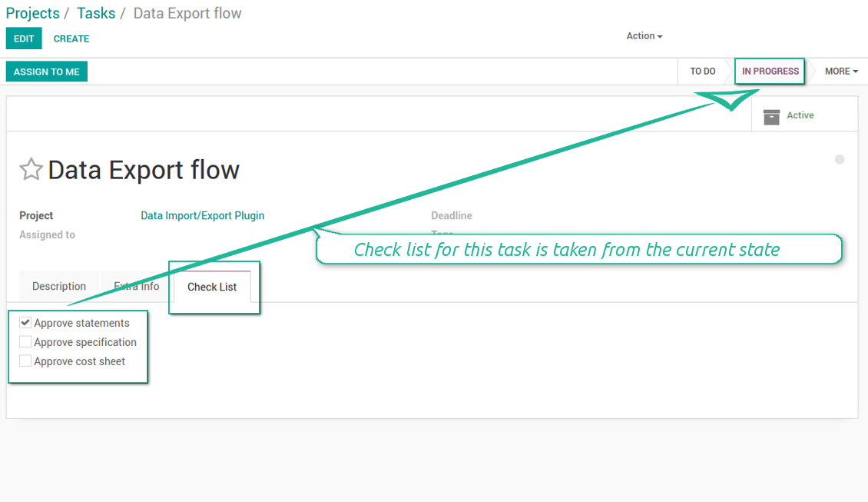
Task: Tick the Approve cost sheet checkbox
Action: [25, 361]
